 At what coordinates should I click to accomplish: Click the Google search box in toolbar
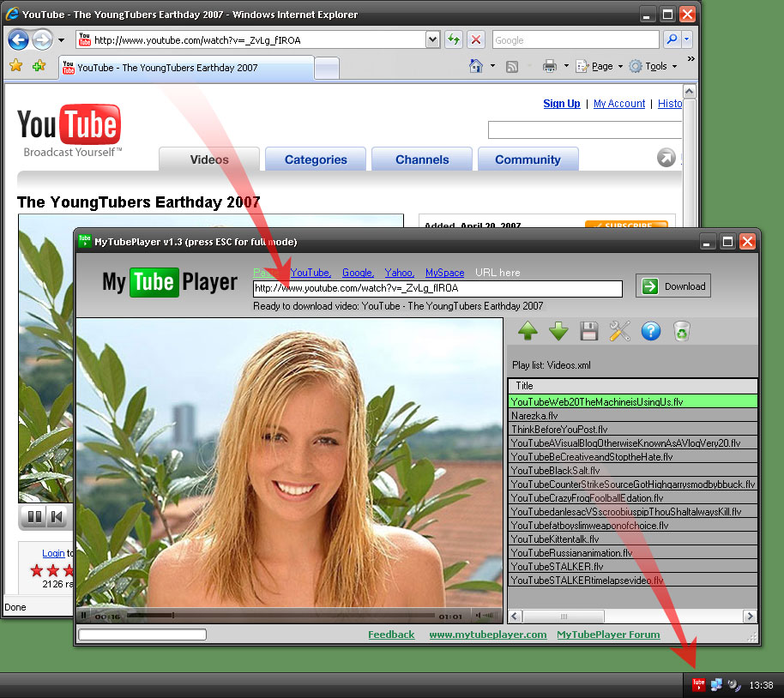pos(576,39)
